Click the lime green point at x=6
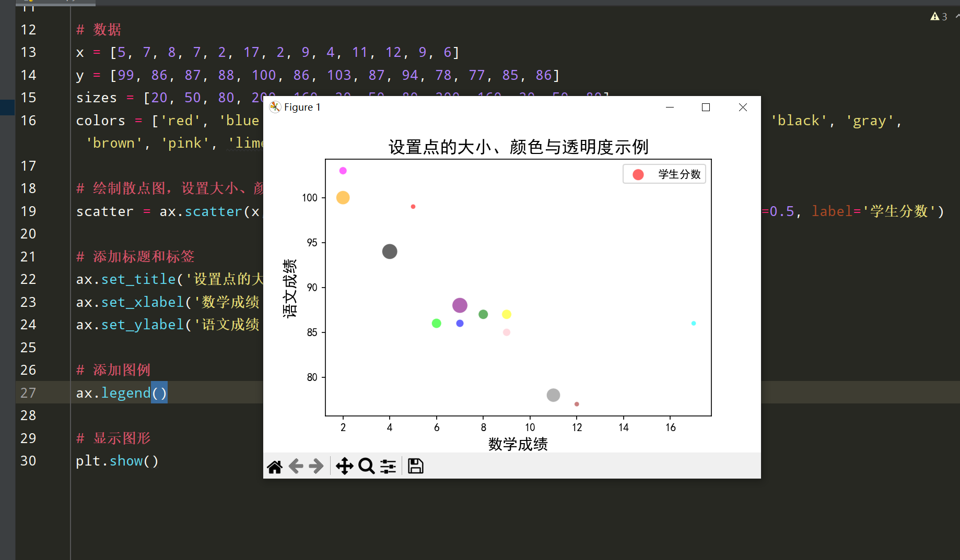The image size is (960, 560). (437, 324)
